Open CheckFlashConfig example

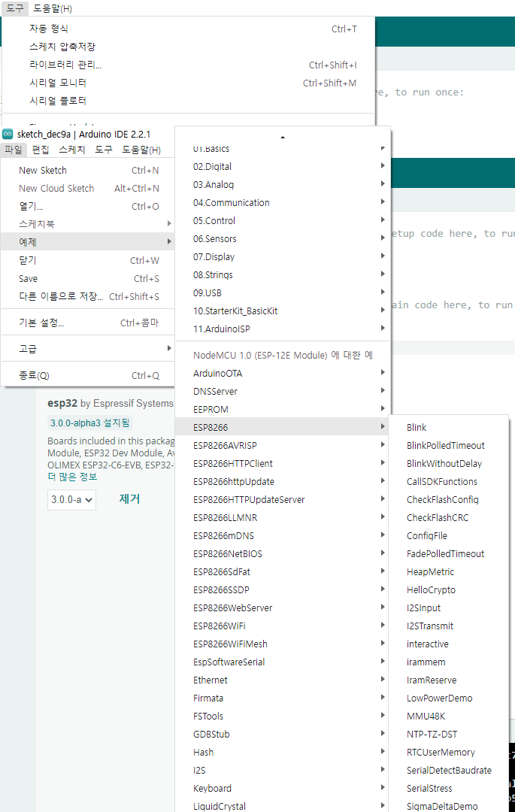pyautogui.click(x=448, y=500)
